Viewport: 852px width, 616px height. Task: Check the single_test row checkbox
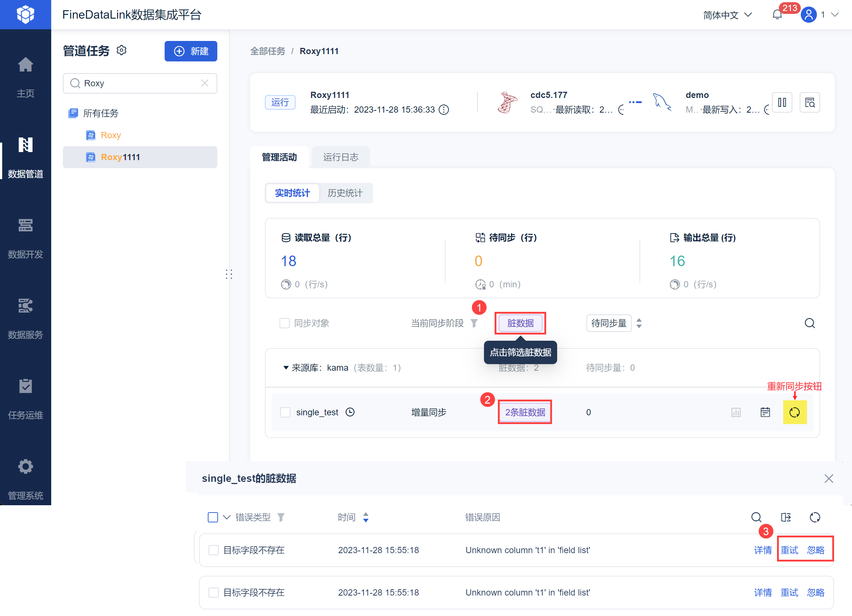(285, 412)
